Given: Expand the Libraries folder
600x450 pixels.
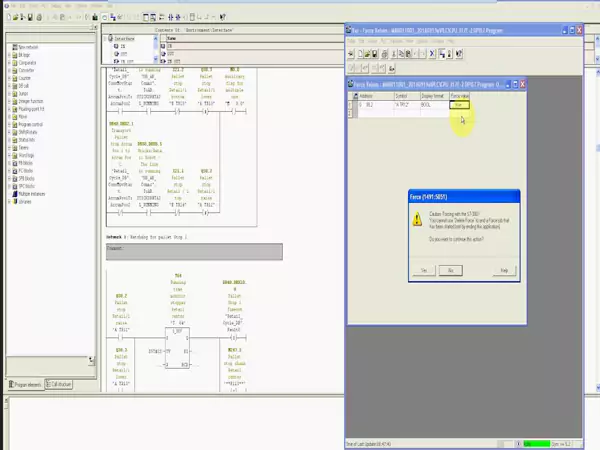Looking at the screenshot, I should 9,202.
